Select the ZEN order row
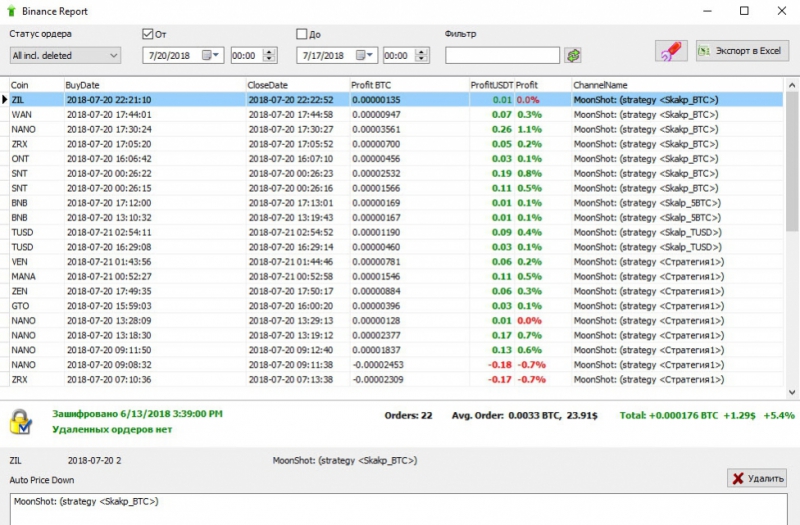Image resolution: width=800 pixels, height=525 pixels. click(x=396, y=291)
